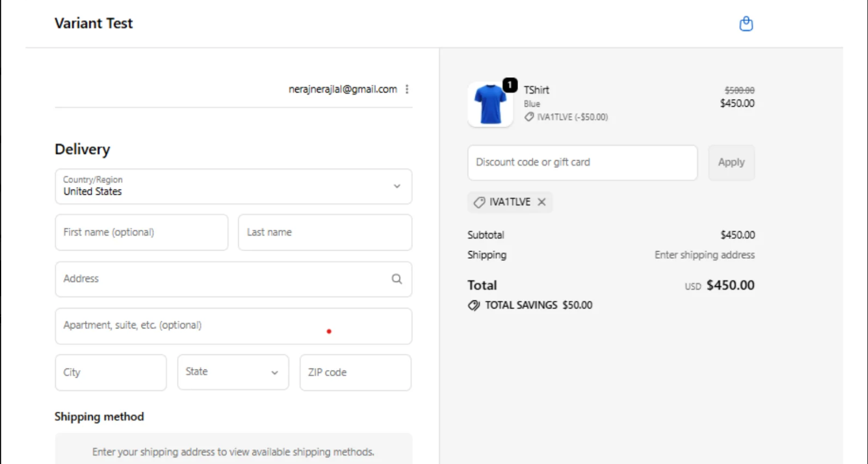Click the City input field
Image resolution: width=868 pixels, height=464 pixels.
(x=111, y=372)
